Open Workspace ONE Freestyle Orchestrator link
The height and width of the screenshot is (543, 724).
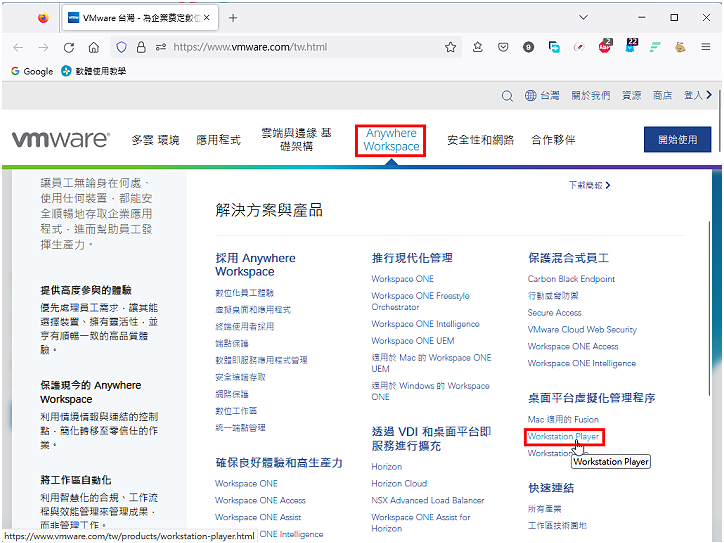[x=420, y=302]
